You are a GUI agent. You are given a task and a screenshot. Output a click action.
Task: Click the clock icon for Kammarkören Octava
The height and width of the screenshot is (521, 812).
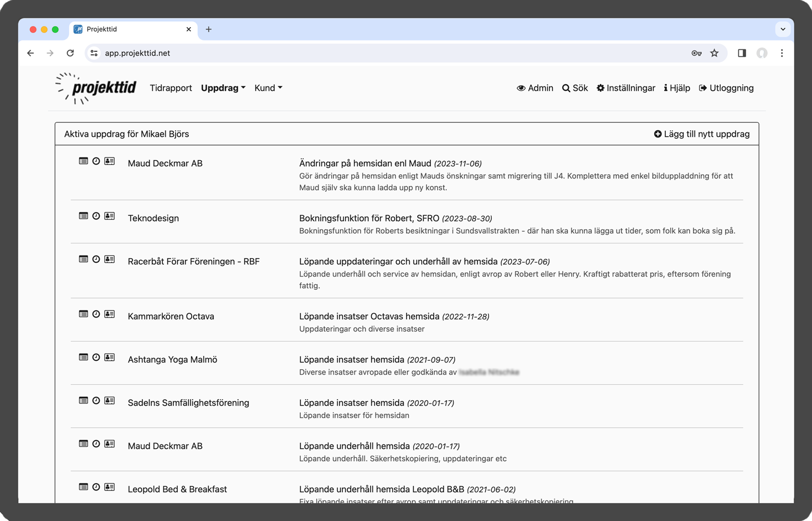[96, 314]
